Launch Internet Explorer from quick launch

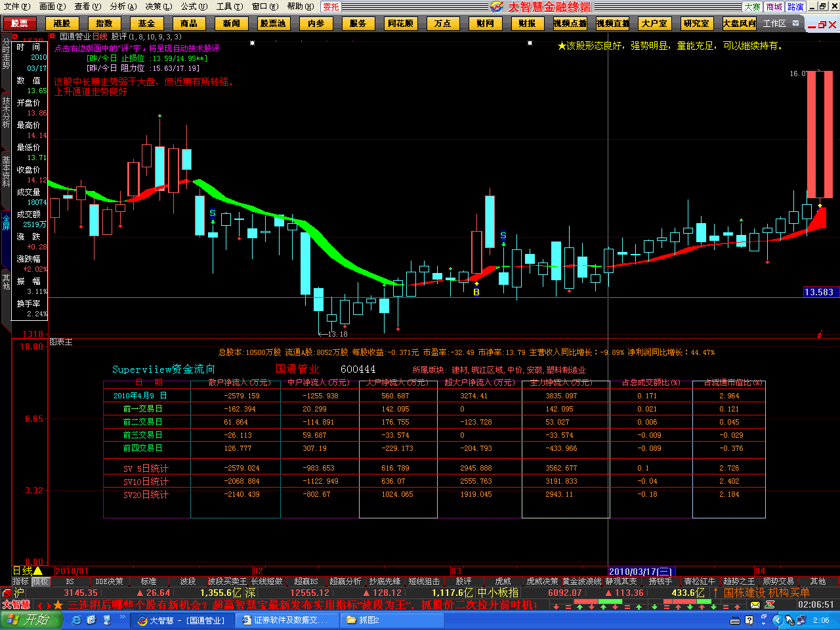coord(77,620)
